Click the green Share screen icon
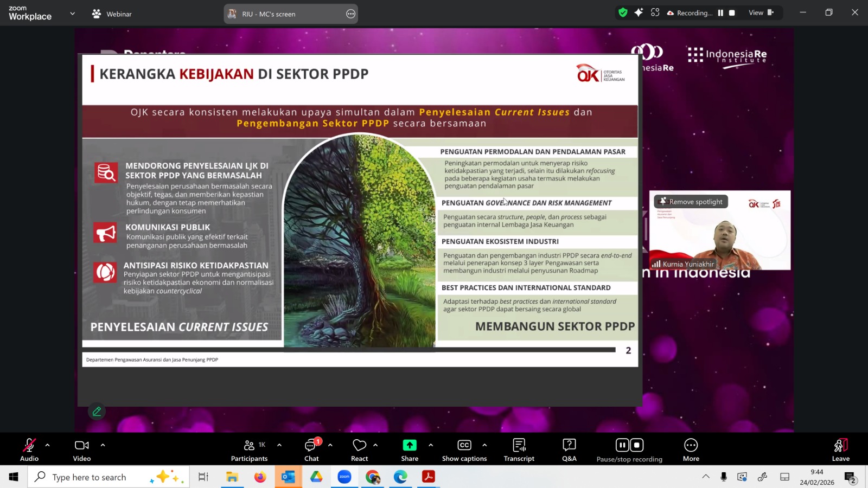The image size is (868, 488). pyautogui.click(x=410, y=445)
